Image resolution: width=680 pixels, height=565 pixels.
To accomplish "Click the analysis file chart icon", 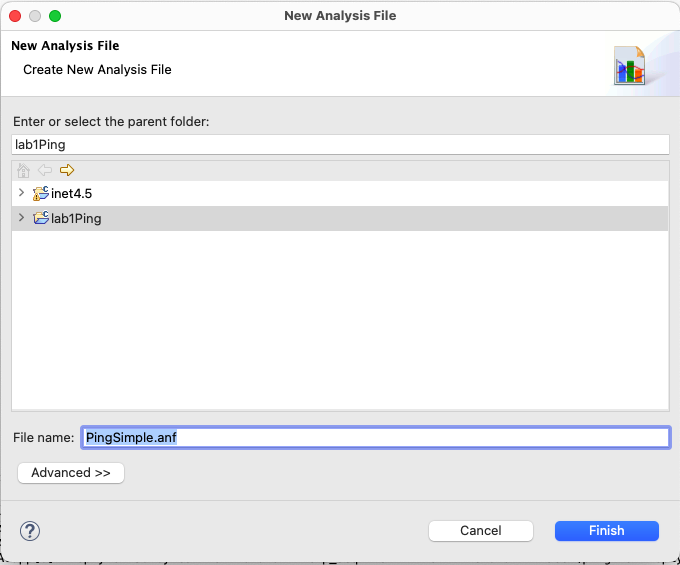I will 629,65.
